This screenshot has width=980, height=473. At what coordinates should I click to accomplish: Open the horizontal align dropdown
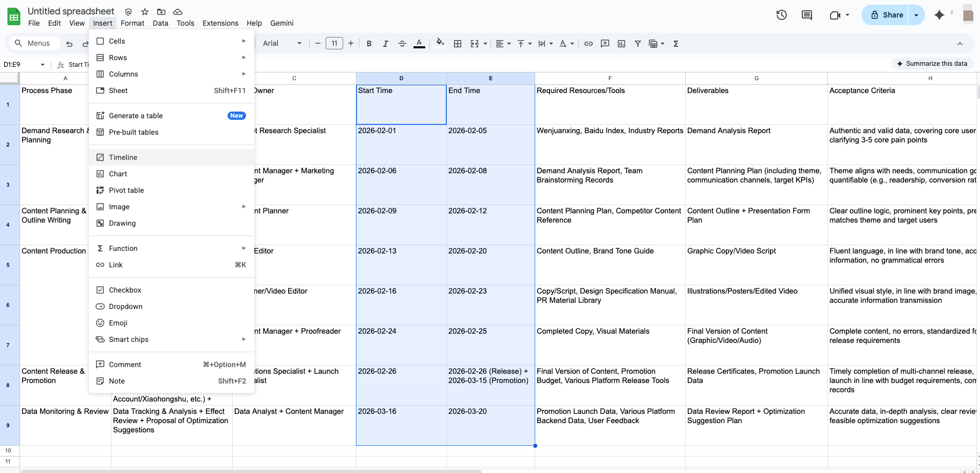503,44
